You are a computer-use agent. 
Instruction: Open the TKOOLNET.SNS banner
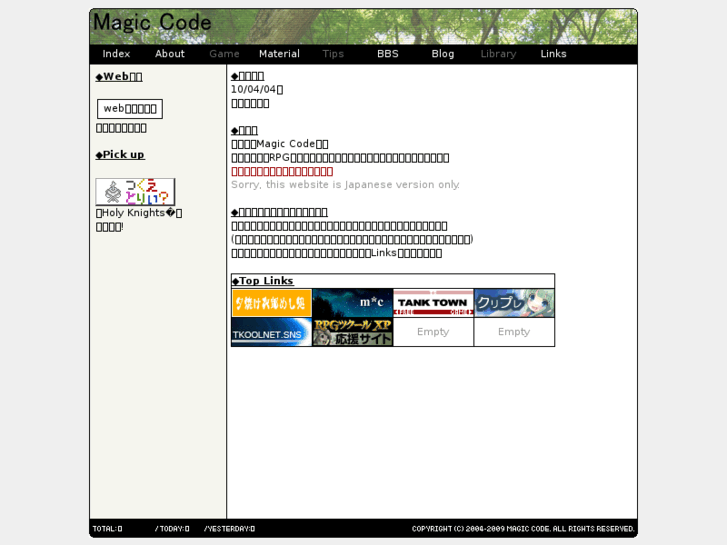coord(271,332)
